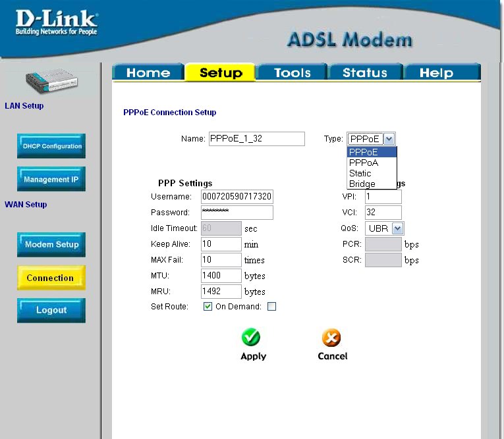View the Status tab

[x=365, y=72]
